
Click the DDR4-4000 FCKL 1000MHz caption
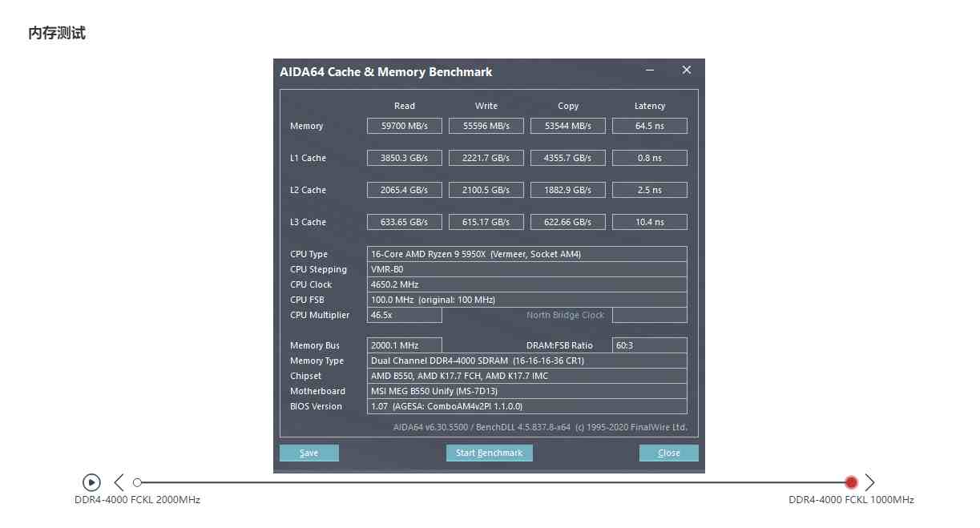tap(851, 500)
